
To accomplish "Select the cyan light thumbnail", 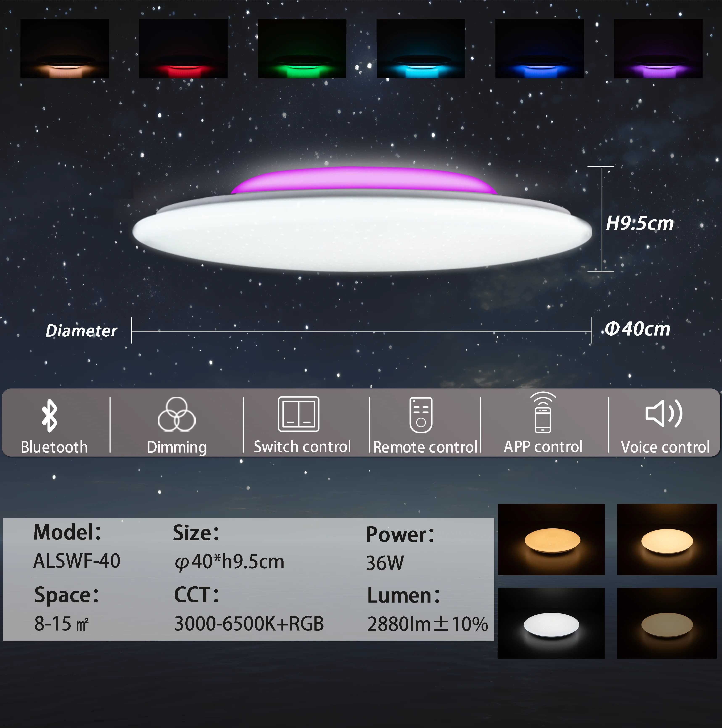I will (421, 49).
